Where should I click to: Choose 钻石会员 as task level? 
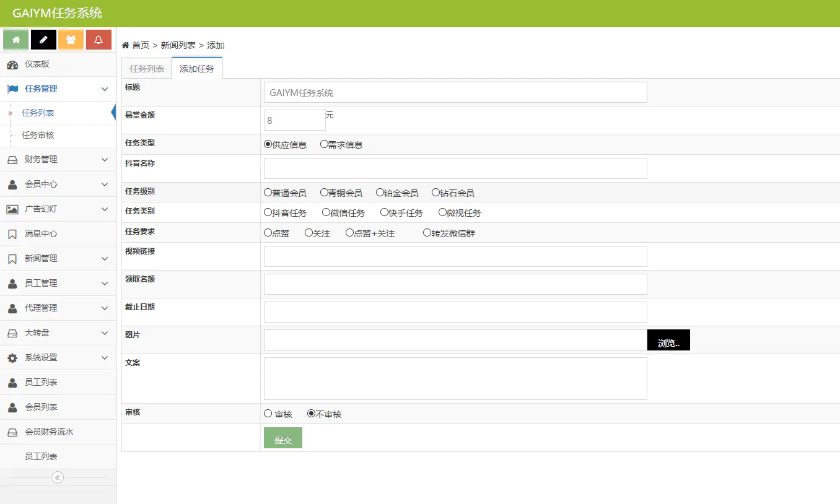tap(435, 193)
